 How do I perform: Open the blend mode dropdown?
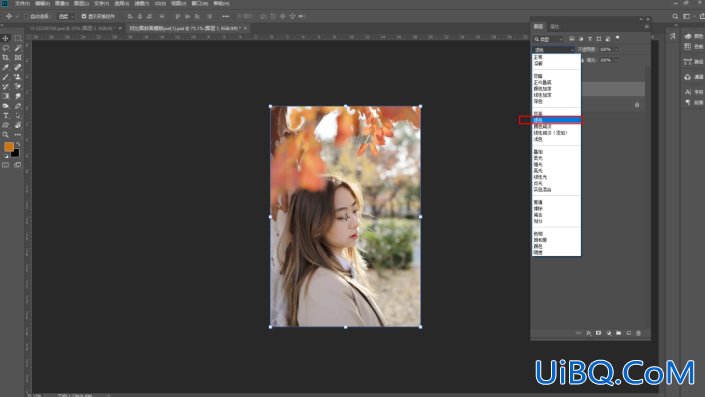pos(553,49)
